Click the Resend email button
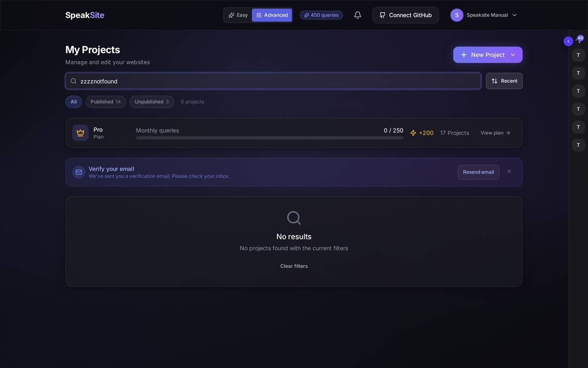The width and height of the screenshot is (588, 368). [x=478, y=172]
